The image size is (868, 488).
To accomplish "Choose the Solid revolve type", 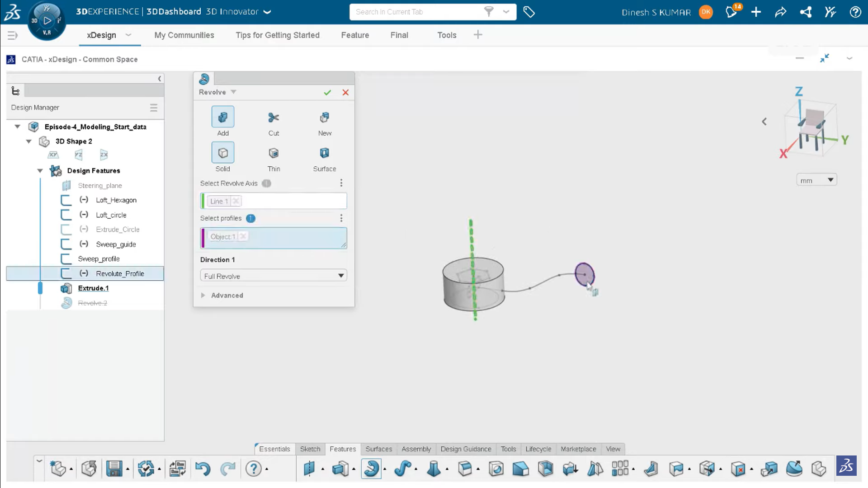I will click(x=223, y=153).
